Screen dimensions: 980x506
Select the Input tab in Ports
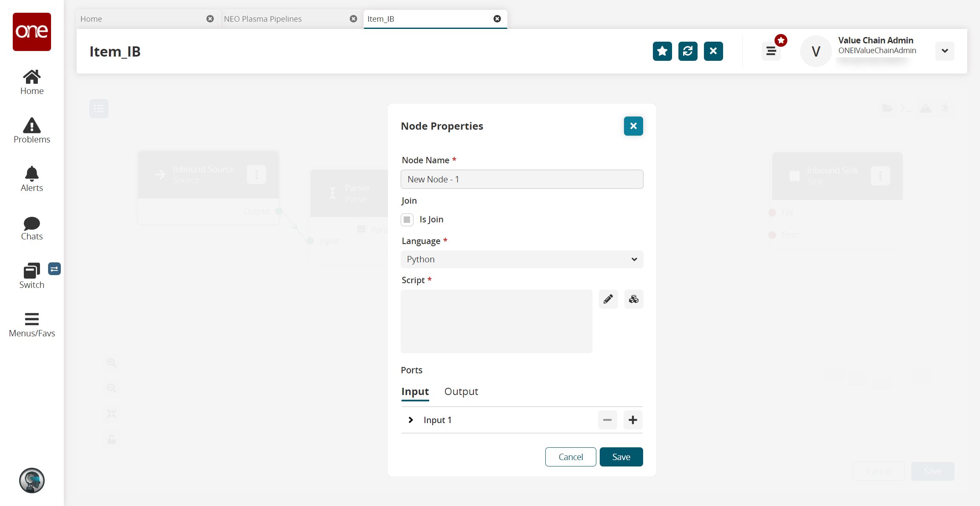click(415, 391)
